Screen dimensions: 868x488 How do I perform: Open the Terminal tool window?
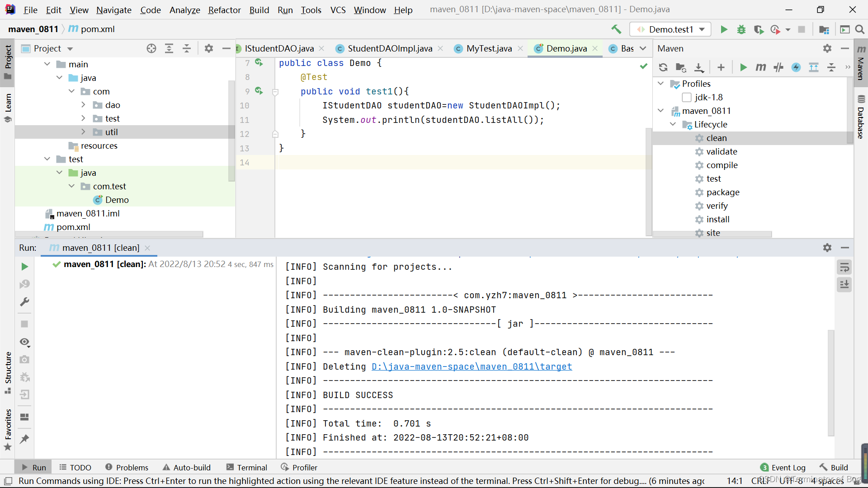247,468
